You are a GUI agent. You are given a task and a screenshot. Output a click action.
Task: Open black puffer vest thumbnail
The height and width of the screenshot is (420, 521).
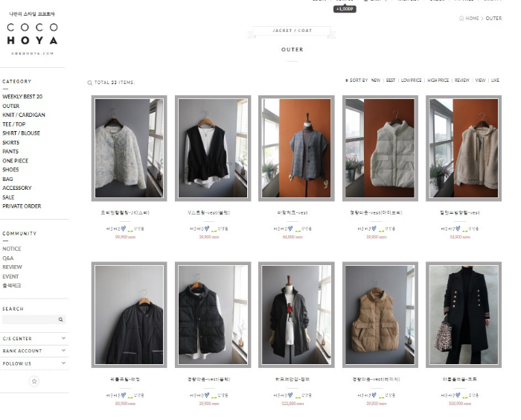[x=213, y=314]
